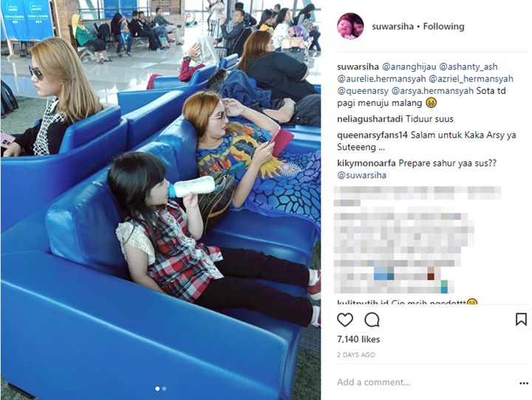Visit @azriel_hermansyah tagged profile
The image size is (532, 400).
click(x=471, y=79)
